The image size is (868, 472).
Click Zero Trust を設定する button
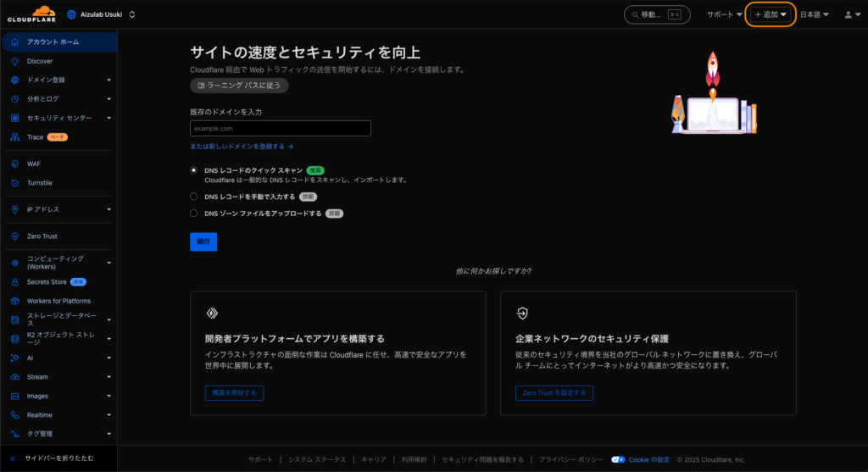coord(554,393)
